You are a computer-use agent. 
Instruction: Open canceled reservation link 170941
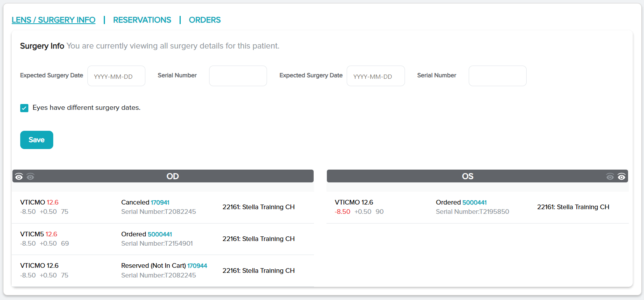click(x=160, y=202)
